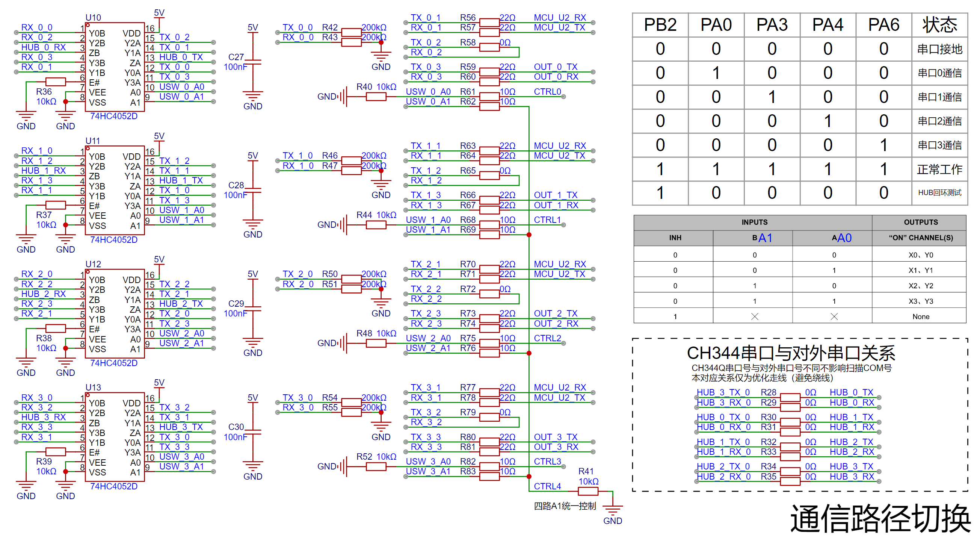This screenshot has width=980, height=539.
Task: Click the R41 10kΩ resistor symbol
Action: tap(588, 491)
